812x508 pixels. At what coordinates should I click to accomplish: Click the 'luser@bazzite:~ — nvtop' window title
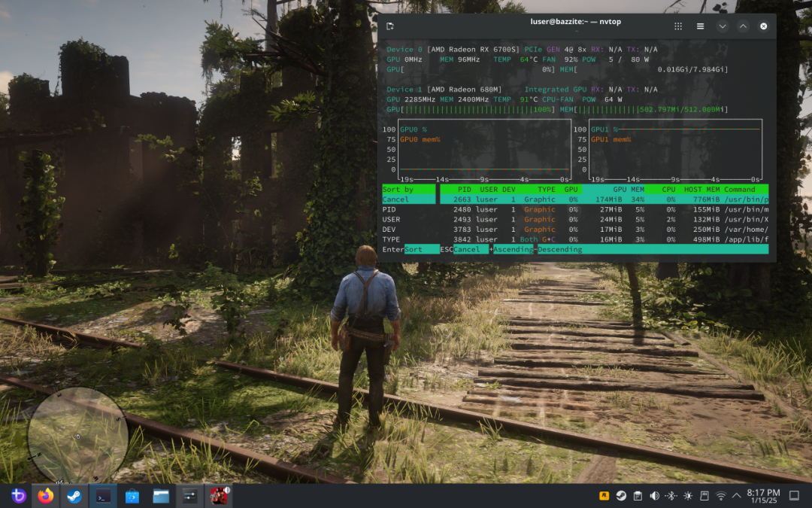tap(575, 21)
